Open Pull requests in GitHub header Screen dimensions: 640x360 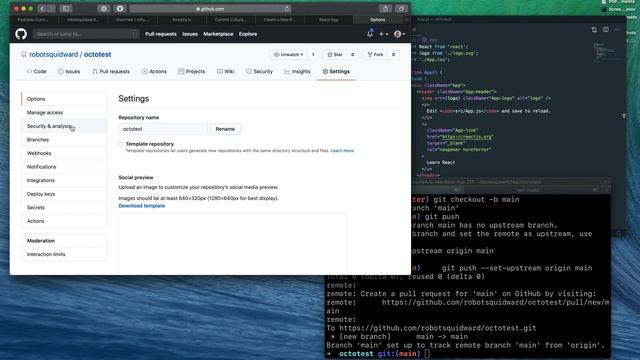(x=161, y=34)
